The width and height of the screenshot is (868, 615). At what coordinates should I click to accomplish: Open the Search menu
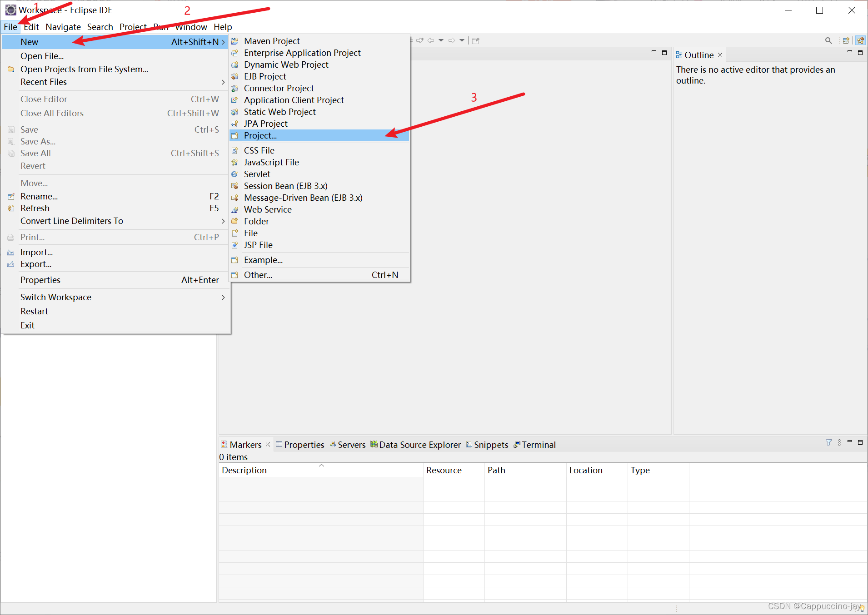100,27
